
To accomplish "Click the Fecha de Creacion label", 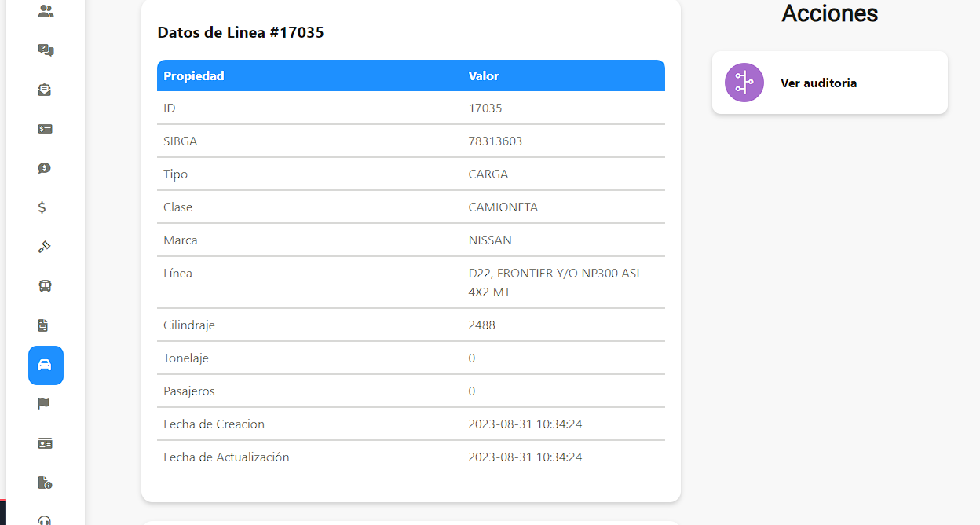I will pos(214,424).
